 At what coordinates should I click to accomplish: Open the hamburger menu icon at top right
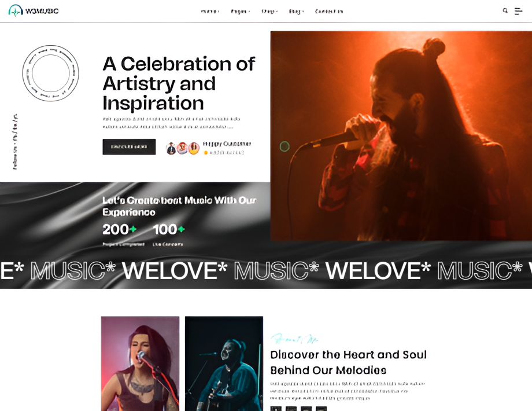pos(518,11)
